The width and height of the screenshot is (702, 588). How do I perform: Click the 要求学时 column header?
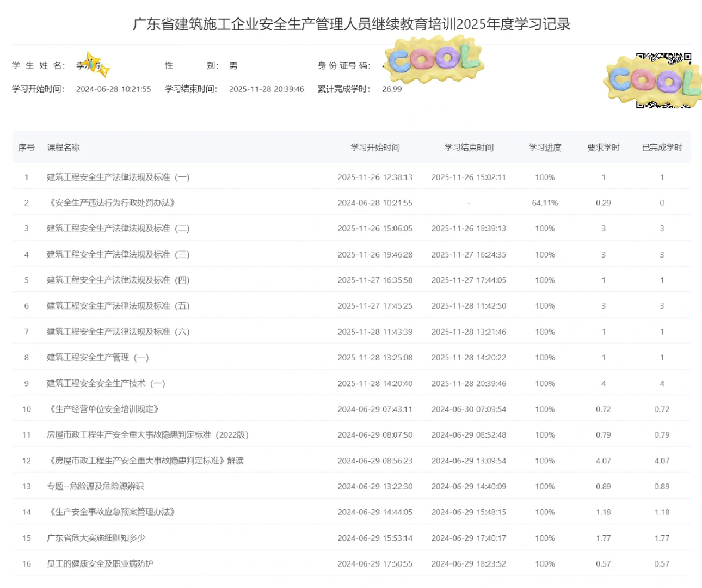click(x=603, y=147)
